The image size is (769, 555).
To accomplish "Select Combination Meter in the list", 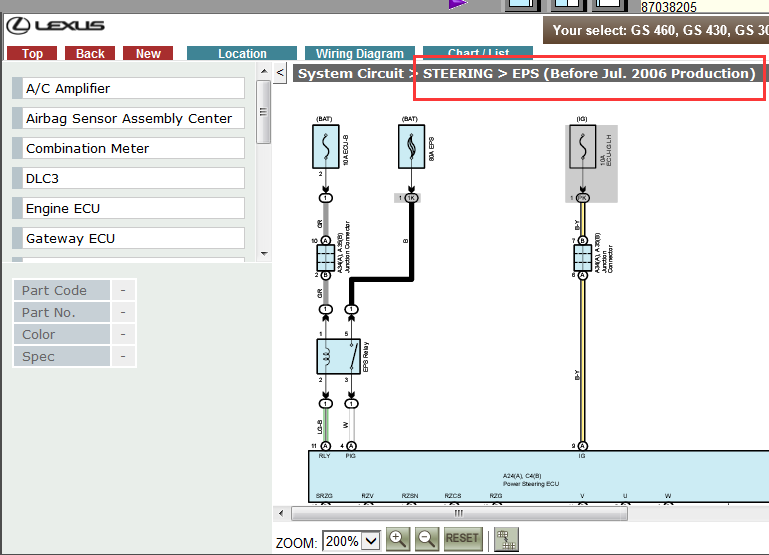I will pyautogui.click(x=128, y=148).
